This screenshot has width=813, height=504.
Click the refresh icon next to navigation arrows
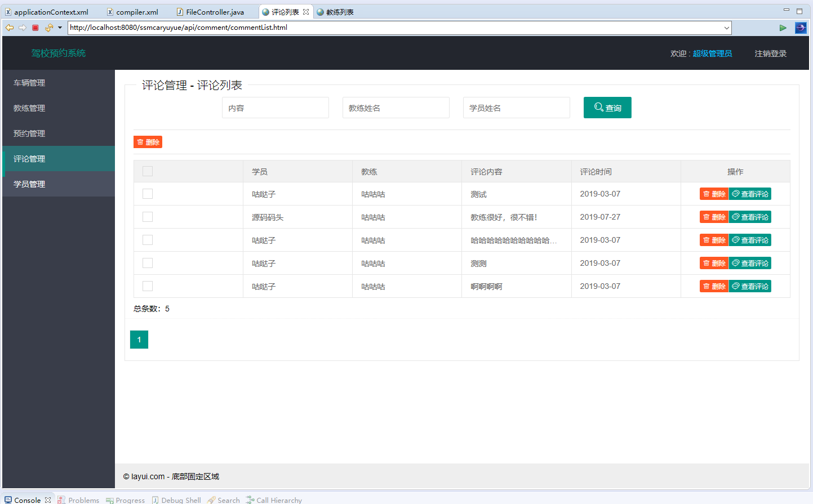[x=48, y=27]
